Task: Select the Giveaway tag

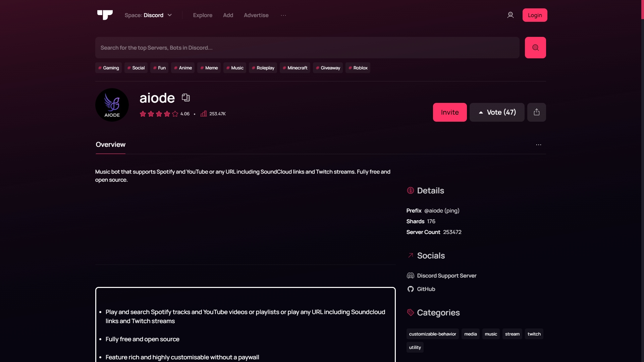Action: (x=328, y=68)
